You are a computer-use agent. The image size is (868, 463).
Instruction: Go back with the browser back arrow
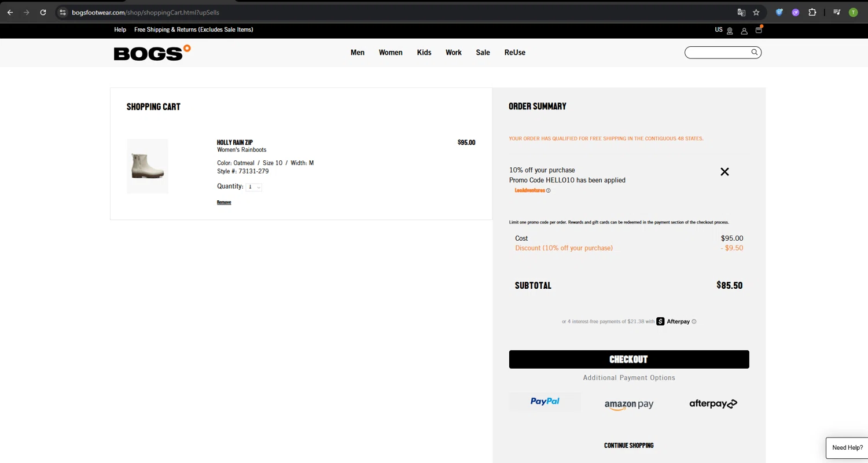click(10, 12)
